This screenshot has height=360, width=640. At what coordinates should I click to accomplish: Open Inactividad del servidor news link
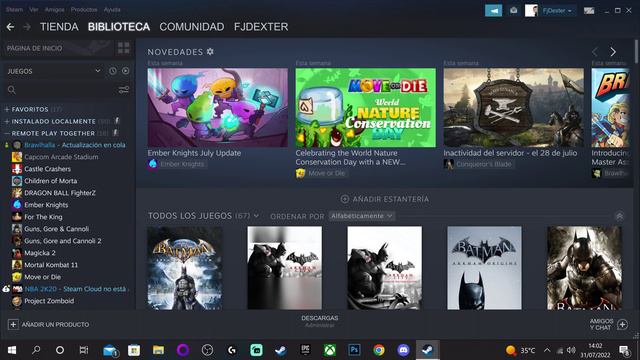point(510,153)
